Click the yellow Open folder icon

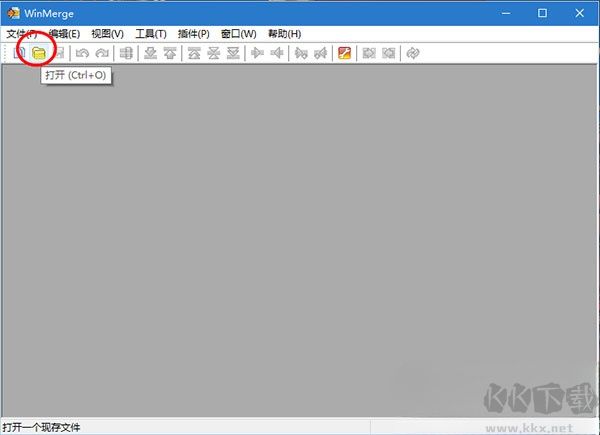tap(39, 53)
